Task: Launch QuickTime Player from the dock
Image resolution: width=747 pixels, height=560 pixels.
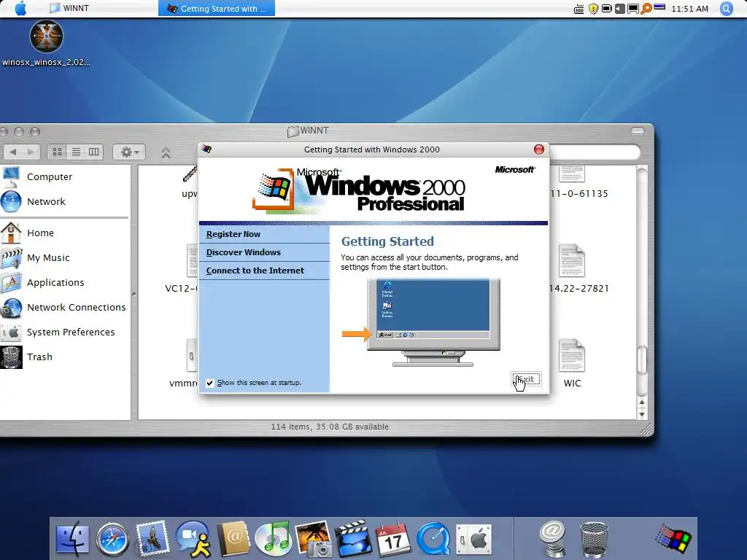Action: [433, 539]
